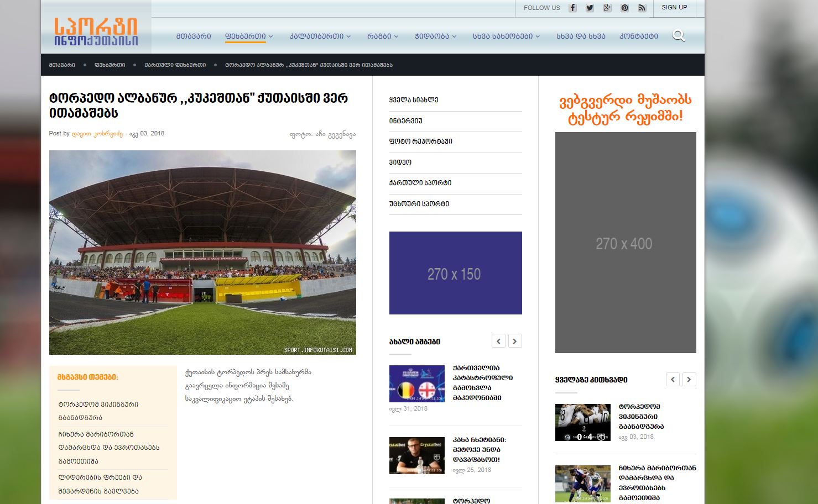The width and height of the screenshot is (818, 504).
Task: Open headline კახა ჩხეტიანი: მეტოქე უნდა დავაფასოთ!
Action: click(480, 450)
